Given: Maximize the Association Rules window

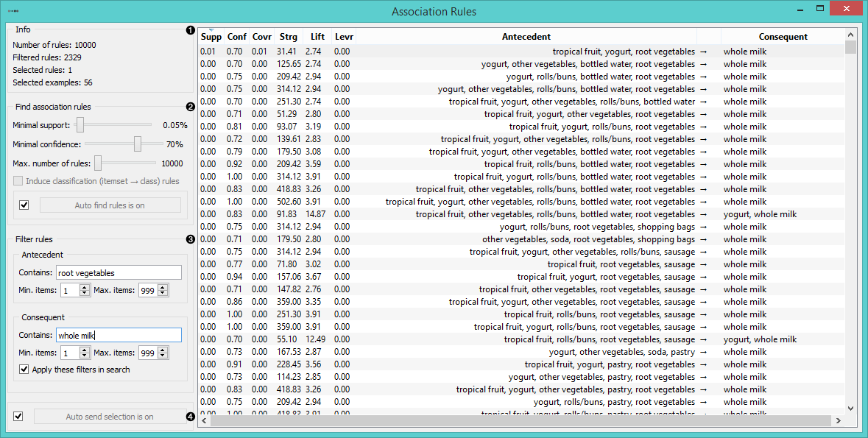Looking at the screenshot, I should pyautogui.click(x=820, y=8).
